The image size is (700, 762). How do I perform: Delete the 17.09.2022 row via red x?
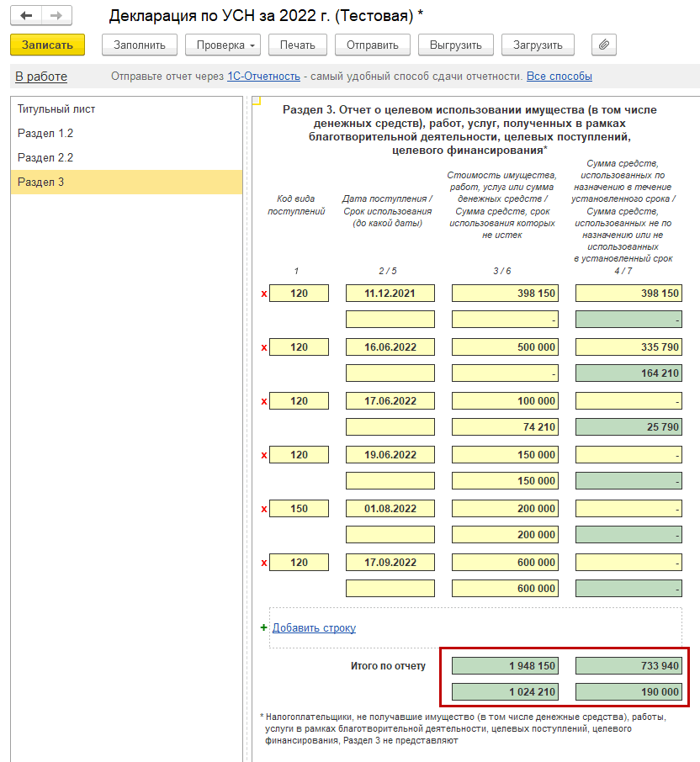pos(263,563)
